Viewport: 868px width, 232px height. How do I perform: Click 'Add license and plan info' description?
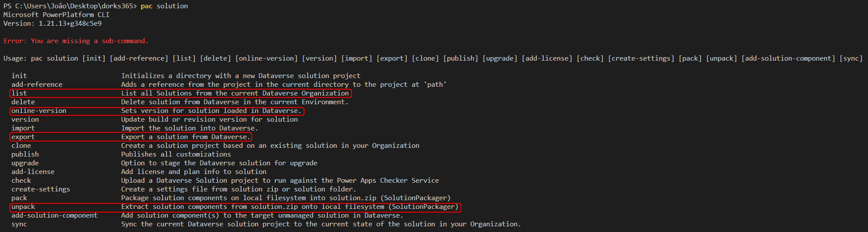click(x=194, y=172)
